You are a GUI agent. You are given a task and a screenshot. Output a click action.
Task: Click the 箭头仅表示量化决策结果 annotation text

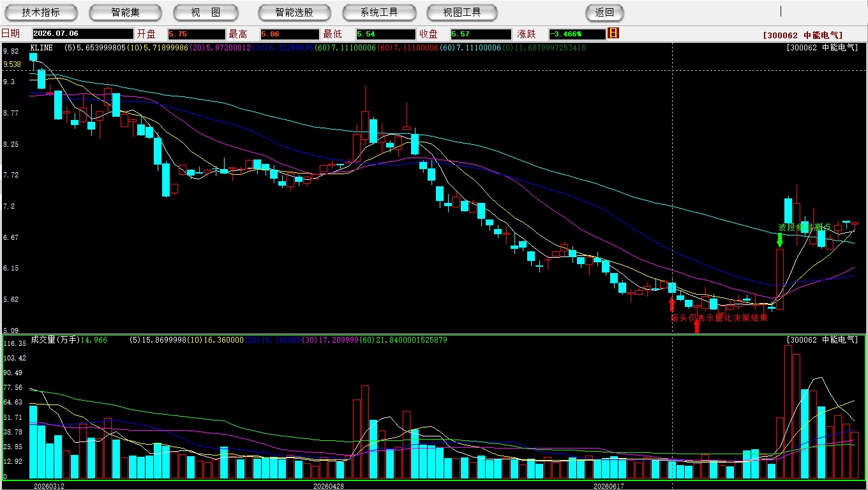point(719,317)
